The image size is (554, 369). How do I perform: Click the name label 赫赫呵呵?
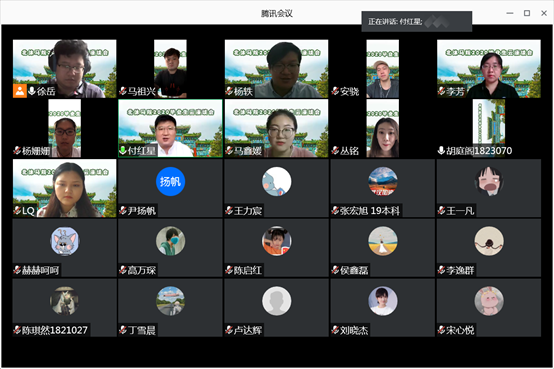pos(40,271)
